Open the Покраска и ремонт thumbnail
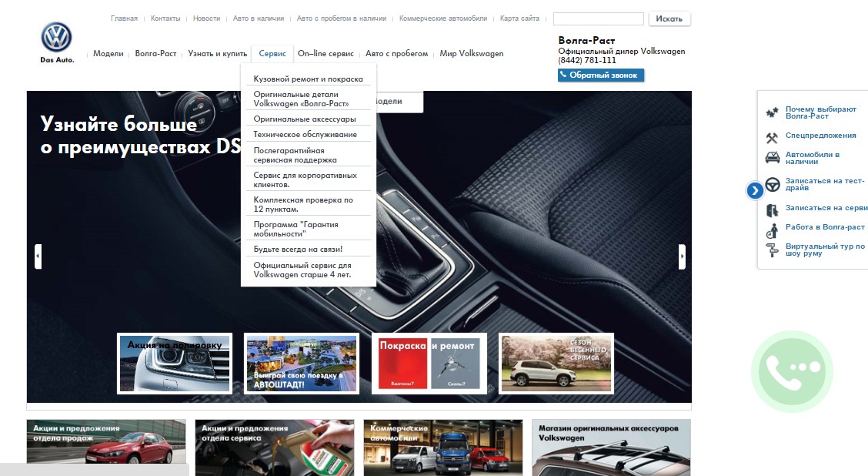Image resolution: width=868 pixels, height=476 pixels. tap(429, 364)
